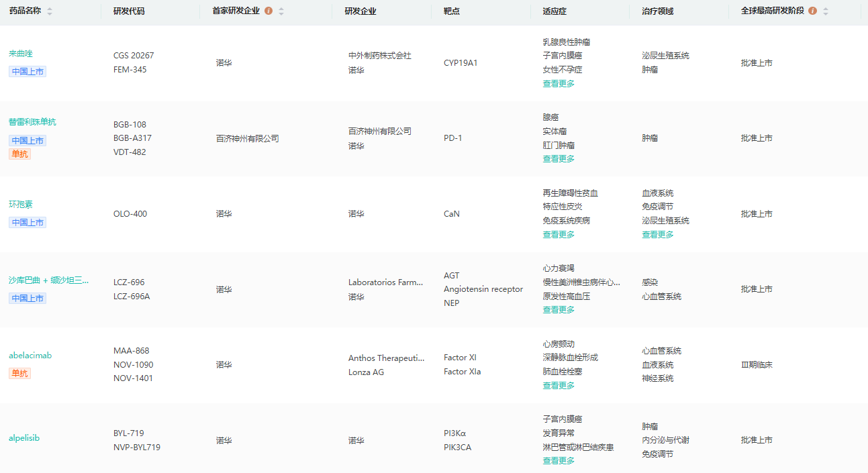Viewport: 868px width, 473px height.
Task: Expand 查看更多 indications for abelacimab
Action: click(x=559, y=386)
